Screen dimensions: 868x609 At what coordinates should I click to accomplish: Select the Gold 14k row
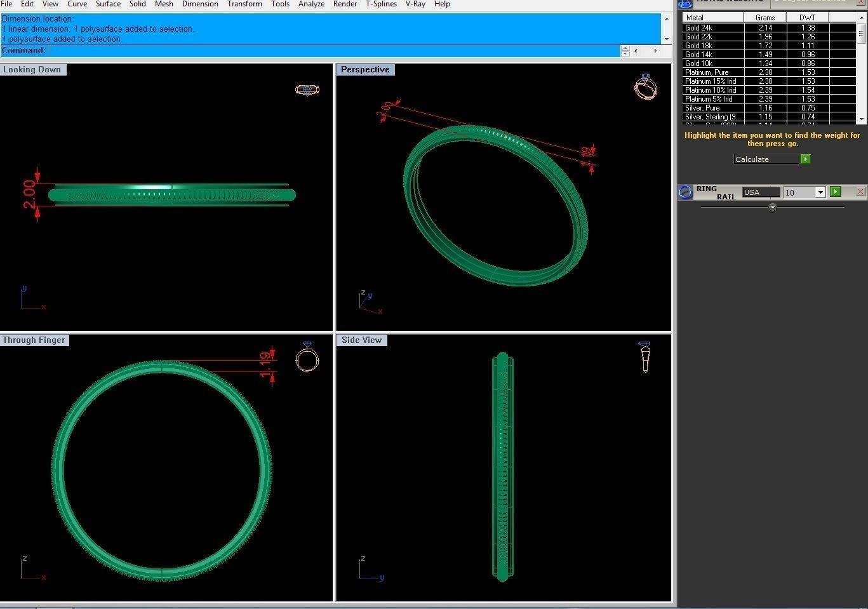pyautogui.click(x=770, y=55)
